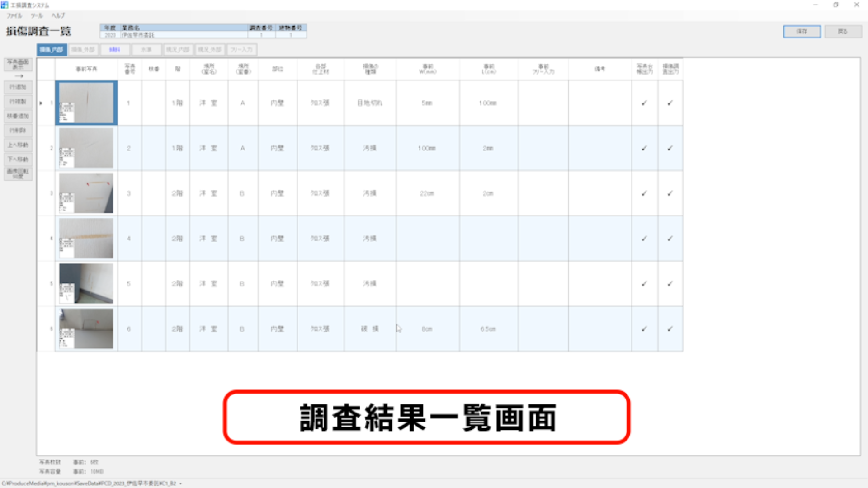
Task: Open the dropdown arrow after the file path
Action: click(181, 483)
